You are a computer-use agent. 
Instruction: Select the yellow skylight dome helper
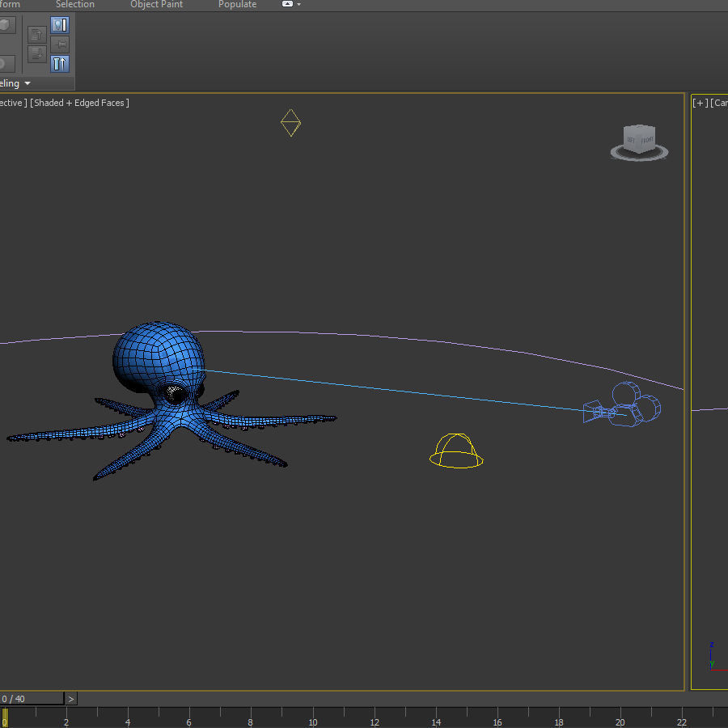(x=456, y=451)
